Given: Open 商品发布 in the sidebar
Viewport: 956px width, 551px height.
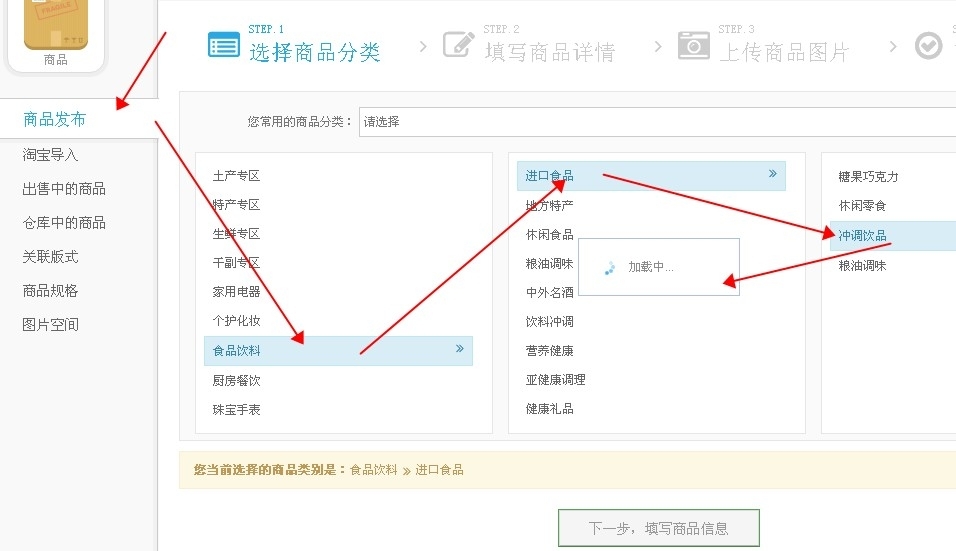Looking at the screenshot, I should [x=54, y=119].
